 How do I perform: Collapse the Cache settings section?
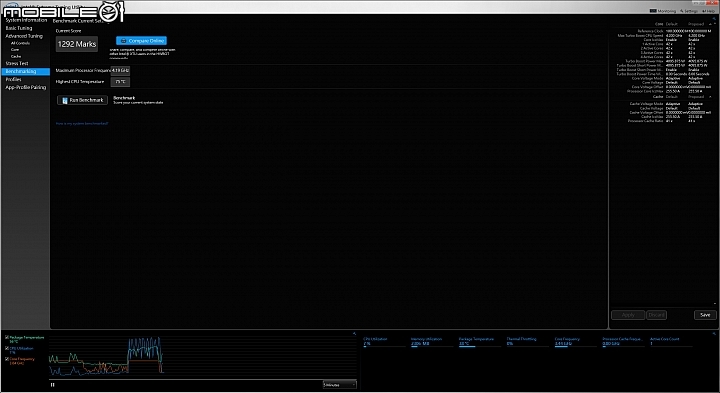point(710,97)
